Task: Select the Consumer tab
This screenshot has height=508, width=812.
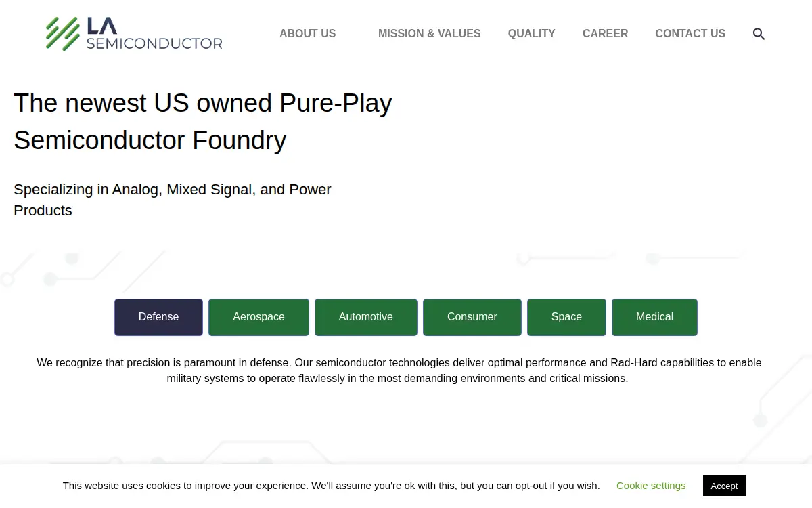Action: point(472,317)
